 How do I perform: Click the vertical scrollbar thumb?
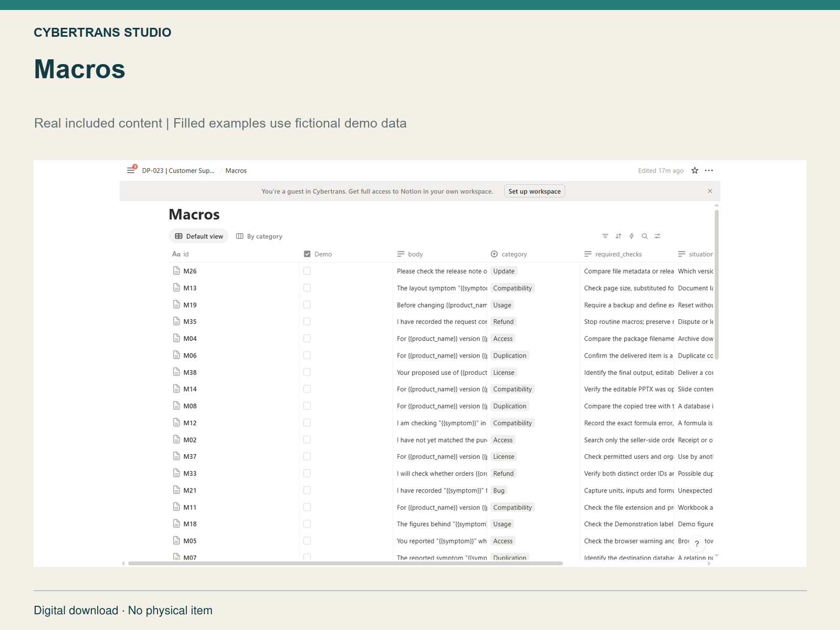pos(717,285)
